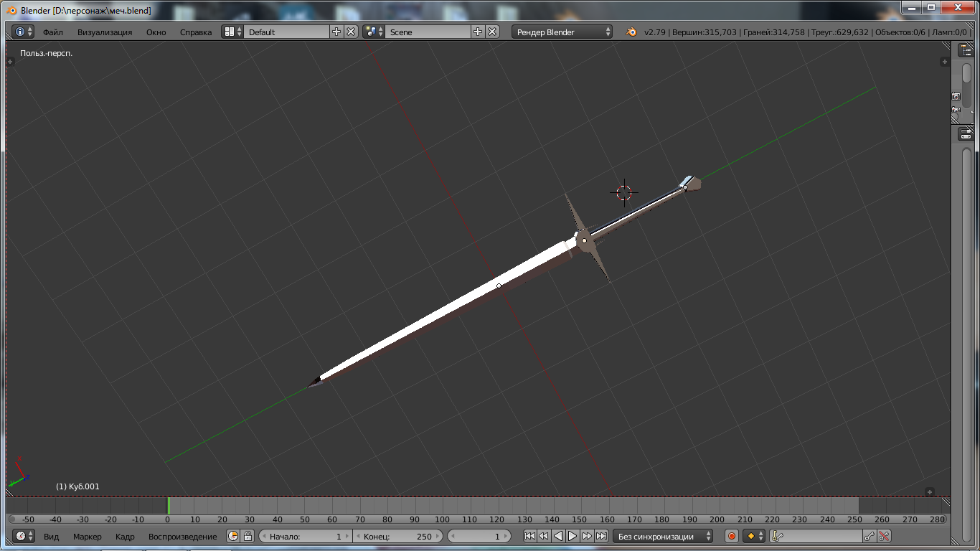Click the Properties editor type icon
The image size is (980, 551).
pyautogui.click(x=965, y=134)
